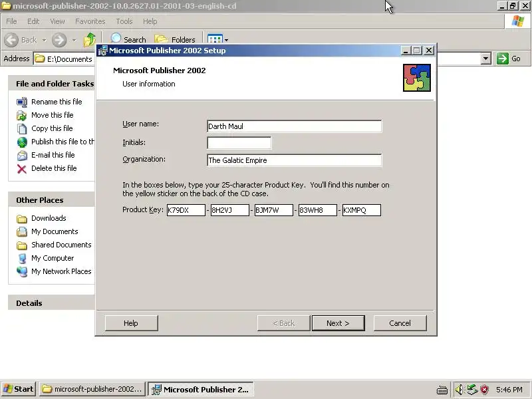This screenshot has width=532, height=399.
Task: Click the Downloads folder icon
Action: point(22,219)
